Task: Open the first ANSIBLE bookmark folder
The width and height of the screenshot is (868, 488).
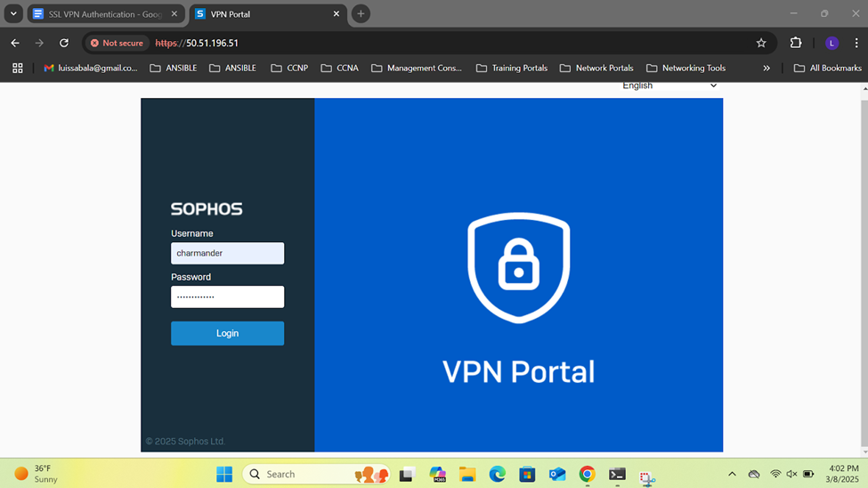Action: (x=174, y=69)
